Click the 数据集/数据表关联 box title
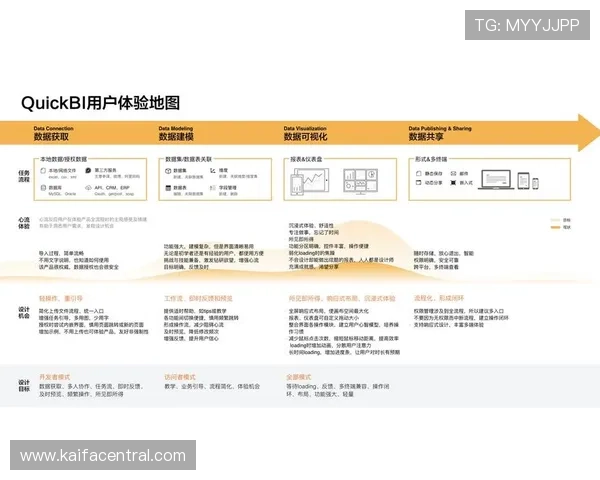Viewport: 600px width, 480px height. (189, 159)
